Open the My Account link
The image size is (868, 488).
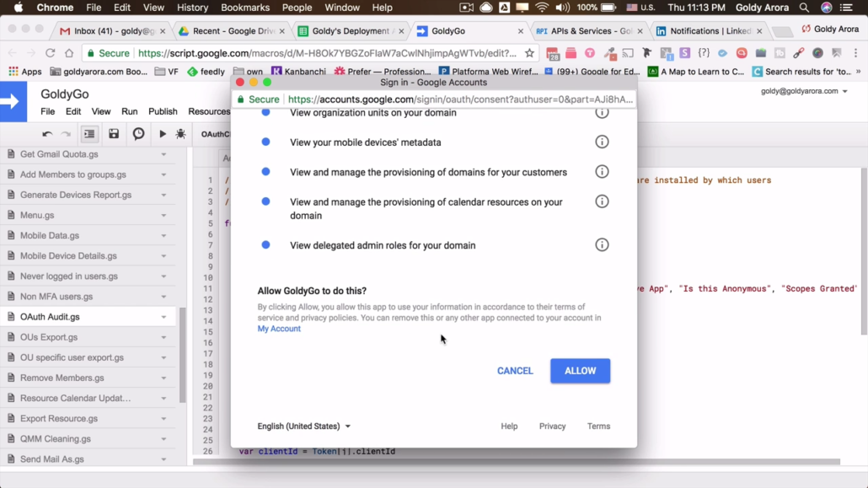[279, 329]
